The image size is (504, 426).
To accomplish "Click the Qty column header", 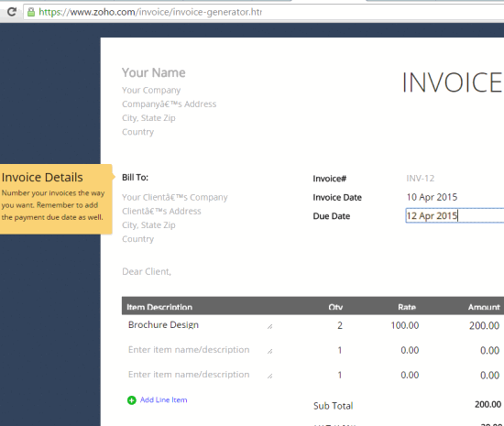I will pyautogui.click(x=335, y=307).
